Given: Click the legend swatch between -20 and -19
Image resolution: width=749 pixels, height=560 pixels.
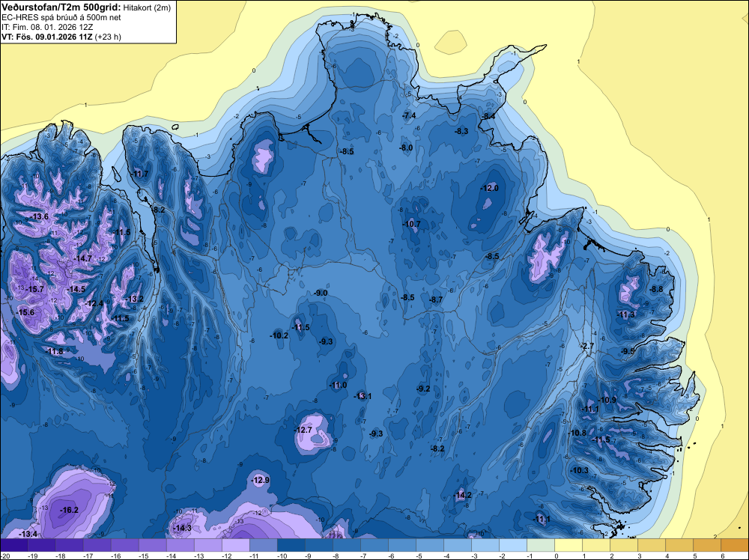Looking at the screenshot, I should click(13, 545).
